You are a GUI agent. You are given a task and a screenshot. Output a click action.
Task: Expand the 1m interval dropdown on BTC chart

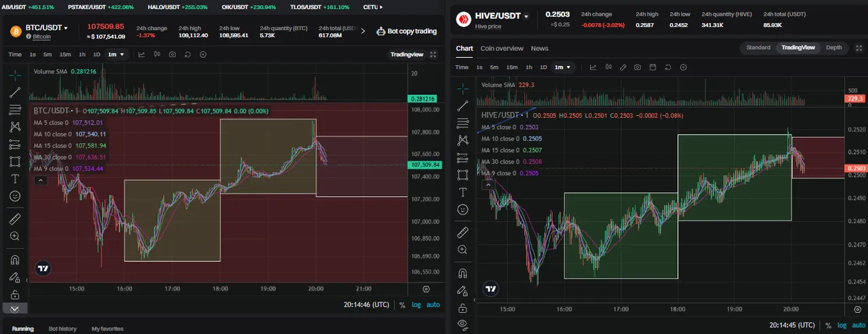pyautogui.click(x=117, y=54)
